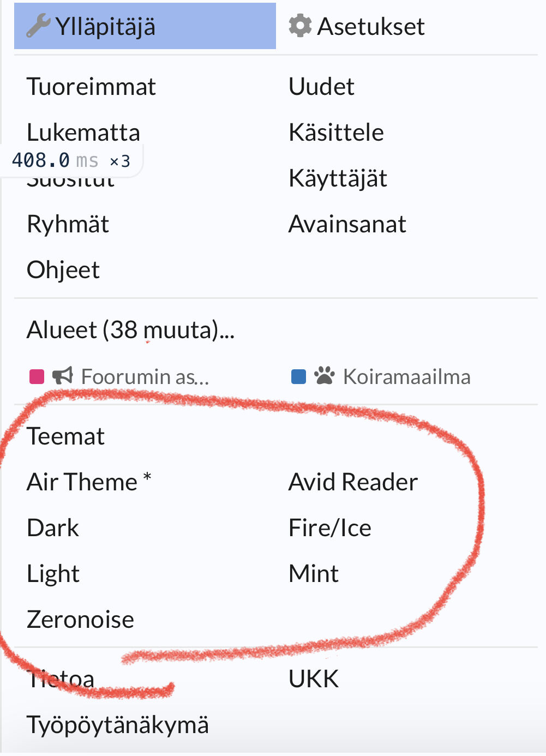Open the UKK FAQ page
Viewport: 546px width, 756px height.
(x=314, y=679)
